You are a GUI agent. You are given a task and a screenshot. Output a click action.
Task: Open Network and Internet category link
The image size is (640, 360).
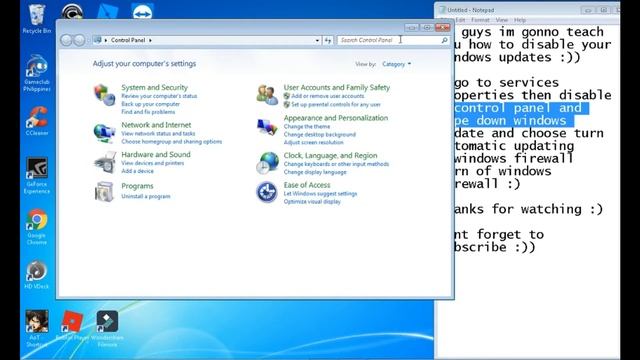pyautogui.click(x=156, y=125)
